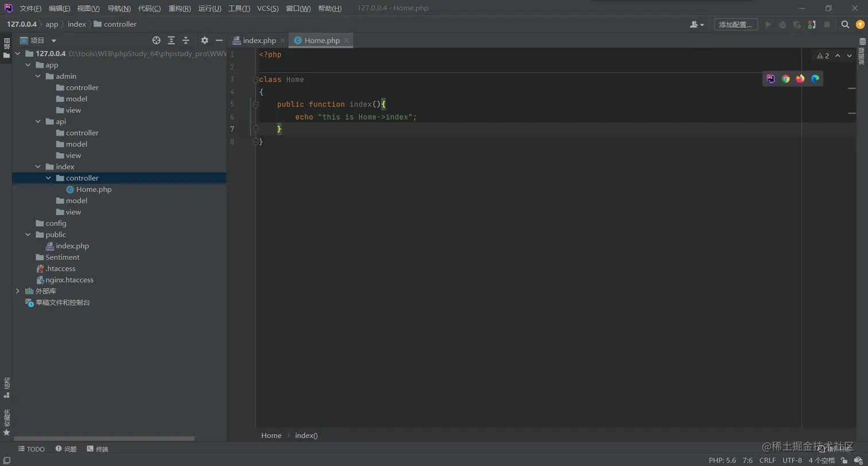The image size is (868, 466).
Task: Click the Expand All icon in project panel
Action: pos(171,40)
